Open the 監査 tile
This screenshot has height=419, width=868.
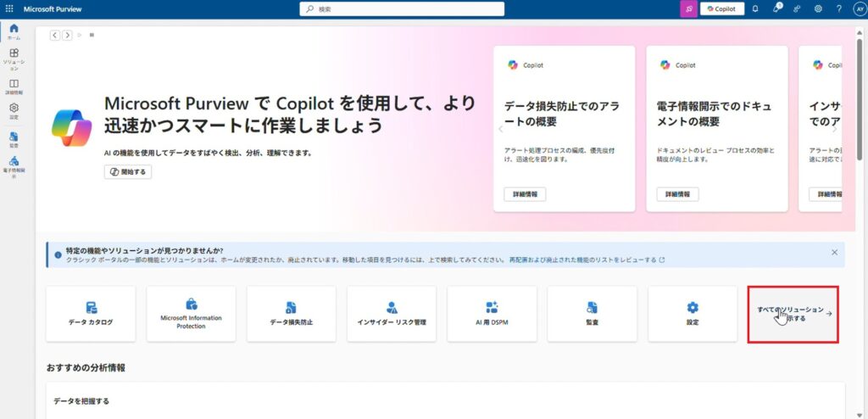593,314
